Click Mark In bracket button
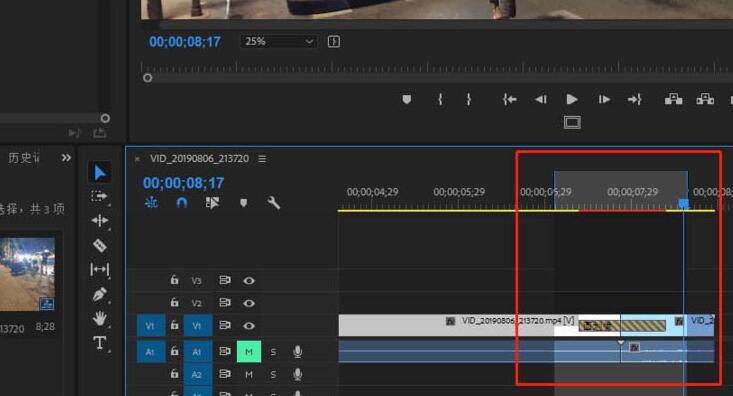Image resolution: width=733 pixels, height=396 pixels. (x=440, y=99)
